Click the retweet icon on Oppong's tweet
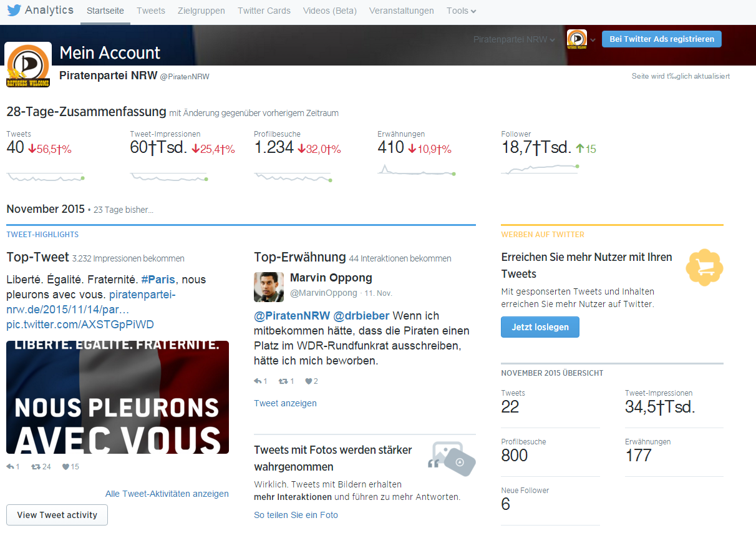Screen dimensions: 756x543 tap(283, 381)
